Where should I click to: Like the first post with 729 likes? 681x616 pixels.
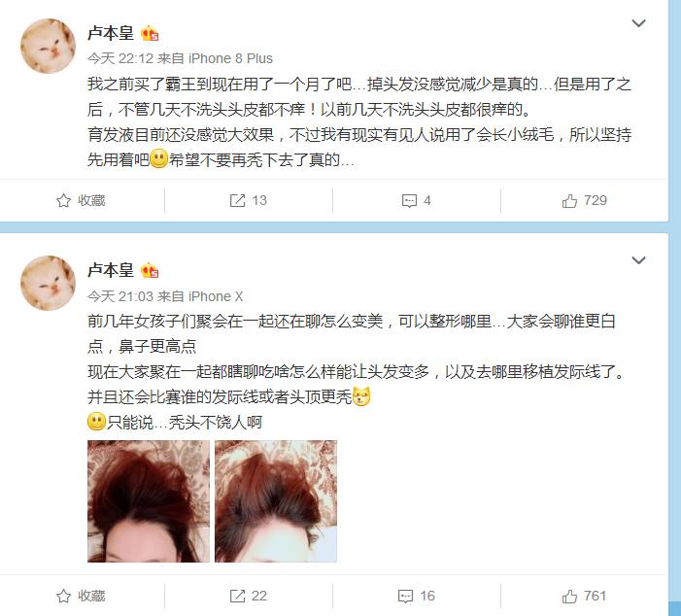(x=569, y=201)
